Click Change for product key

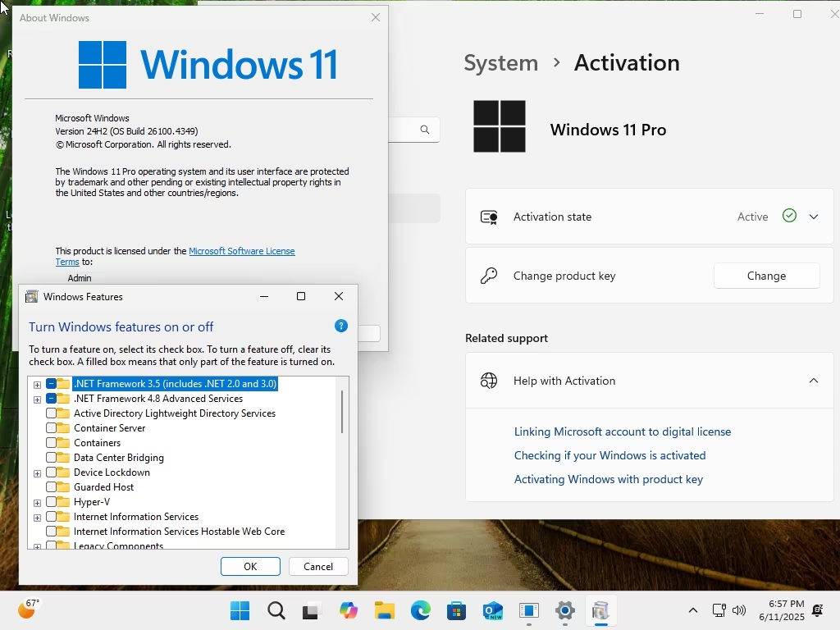[x=766, y=276]
